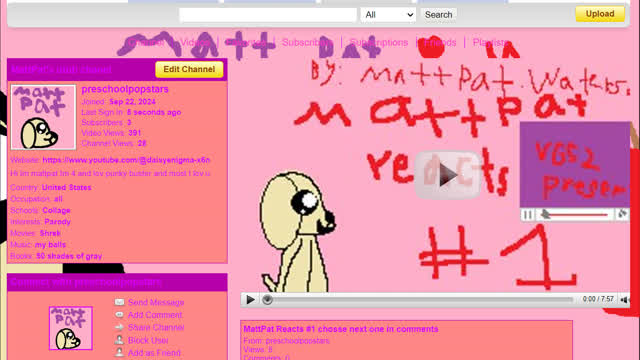The height and width of the screenshot is (360, 640).
Task: Click the large center play overlay button
Action: (447, 175)
